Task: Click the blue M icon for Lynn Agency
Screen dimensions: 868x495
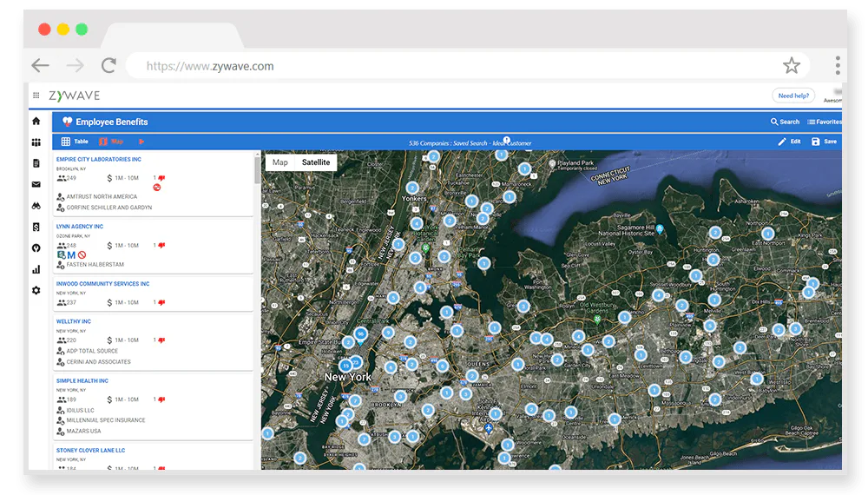Action: (71, 255)
